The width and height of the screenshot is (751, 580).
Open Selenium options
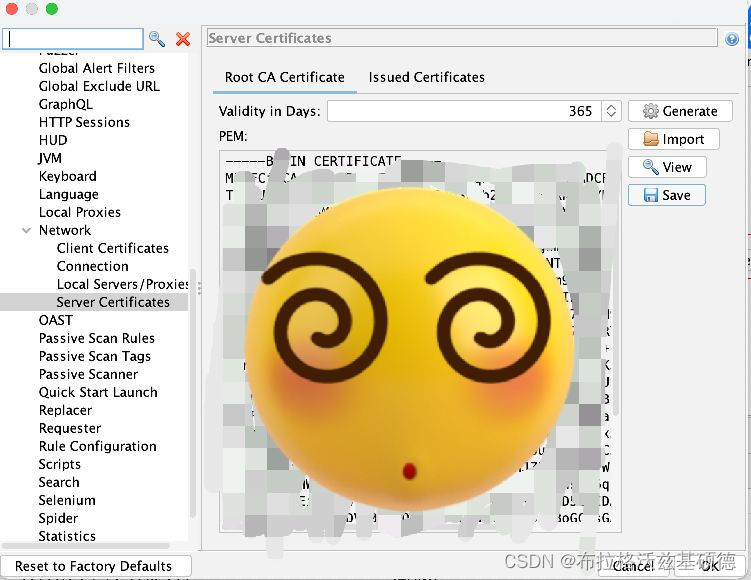click(x=67, y=500)
